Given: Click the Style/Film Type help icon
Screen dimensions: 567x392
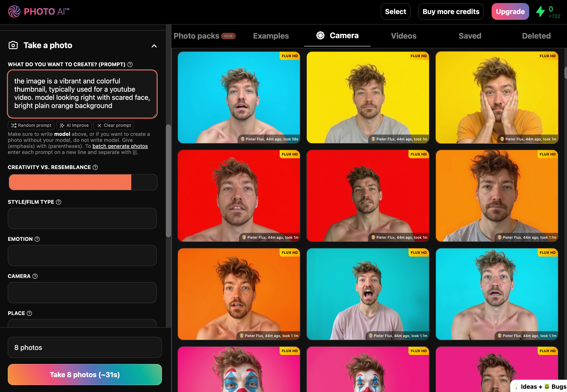Looking at the screenshot, I should click(x=59, y=202).
